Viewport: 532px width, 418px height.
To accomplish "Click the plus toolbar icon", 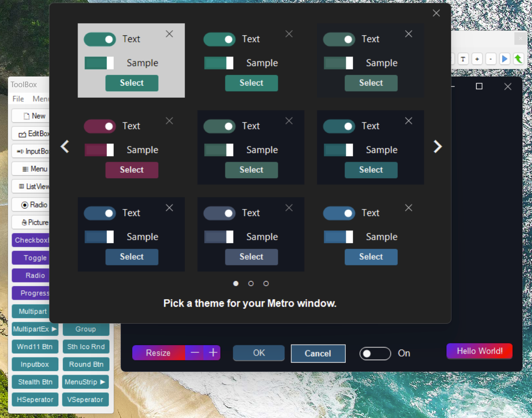I will (477, 59).
